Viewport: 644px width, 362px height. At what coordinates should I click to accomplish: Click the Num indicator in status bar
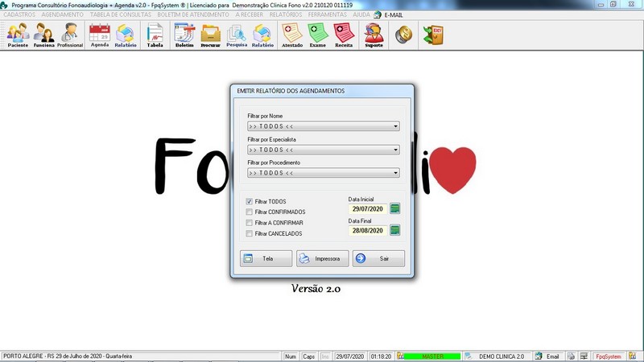291,356
